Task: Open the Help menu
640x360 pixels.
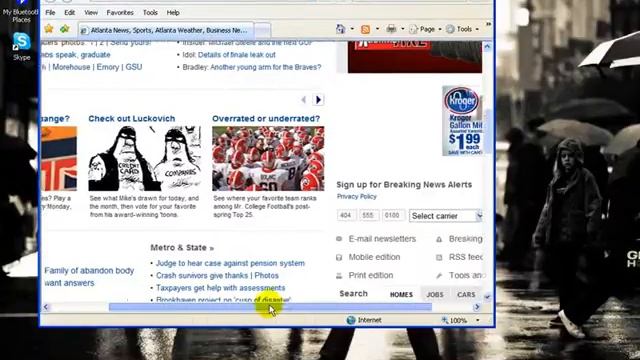Action: pos(173,13)
